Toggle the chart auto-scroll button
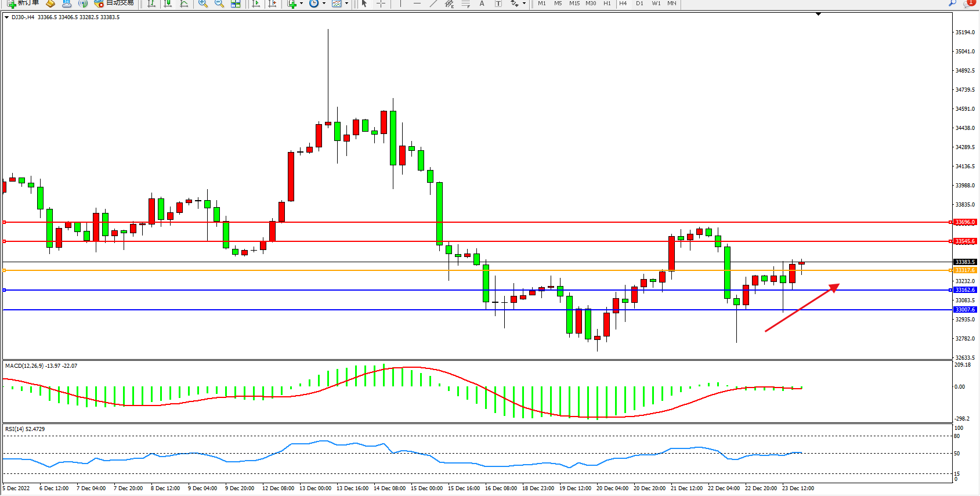The width and height of the screenshot is (980, 496). 255,3
